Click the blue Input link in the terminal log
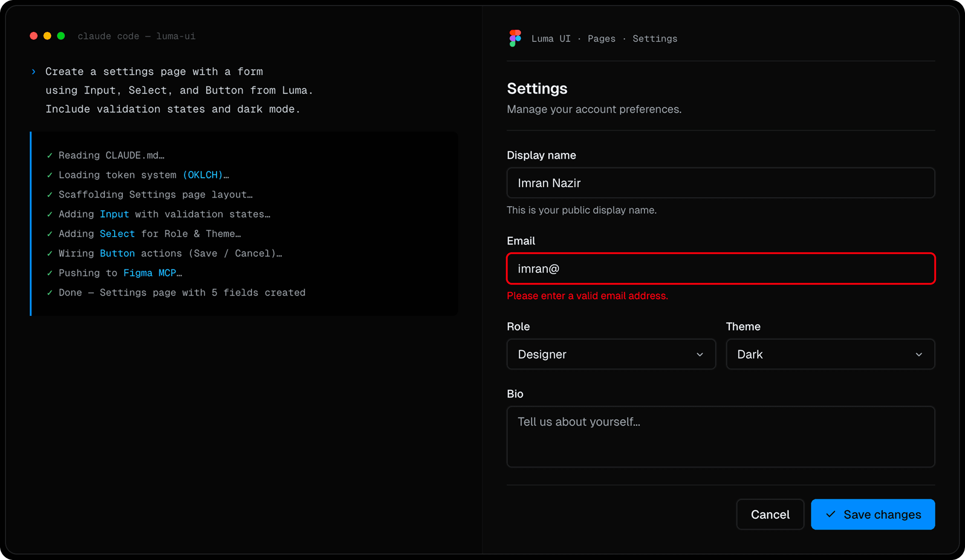 coord(115,214)
